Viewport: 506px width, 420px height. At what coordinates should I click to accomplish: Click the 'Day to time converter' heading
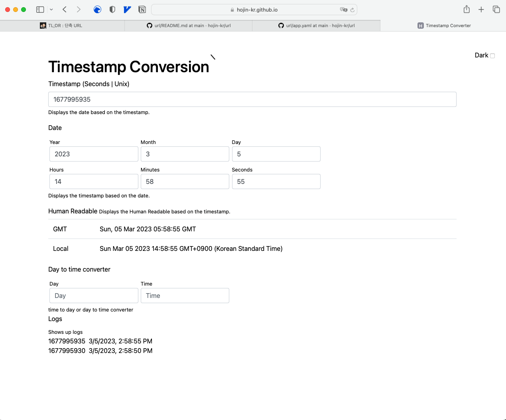(x=79, y=269)
